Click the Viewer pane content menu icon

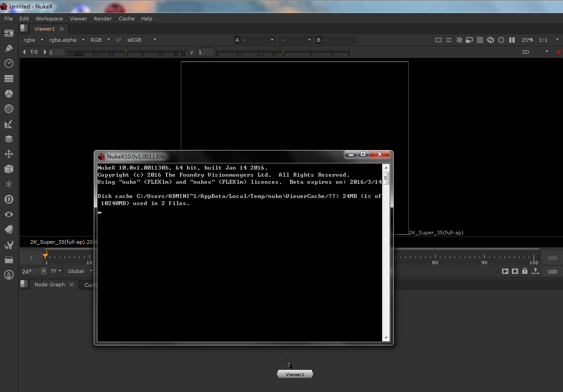[24, 28]
